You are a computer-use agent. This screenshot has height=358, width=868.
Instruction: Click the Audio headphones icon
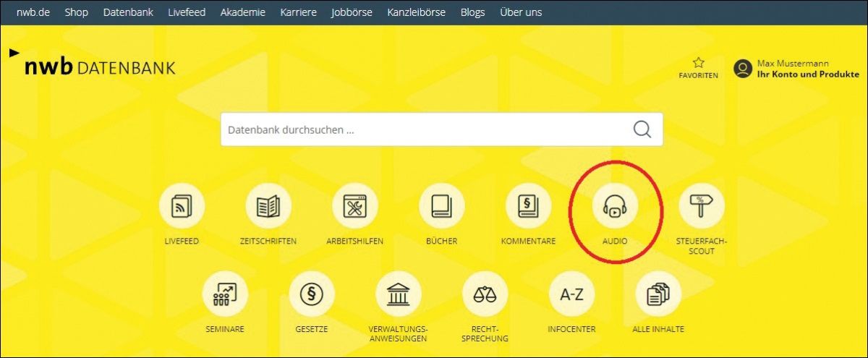(615, 206)
